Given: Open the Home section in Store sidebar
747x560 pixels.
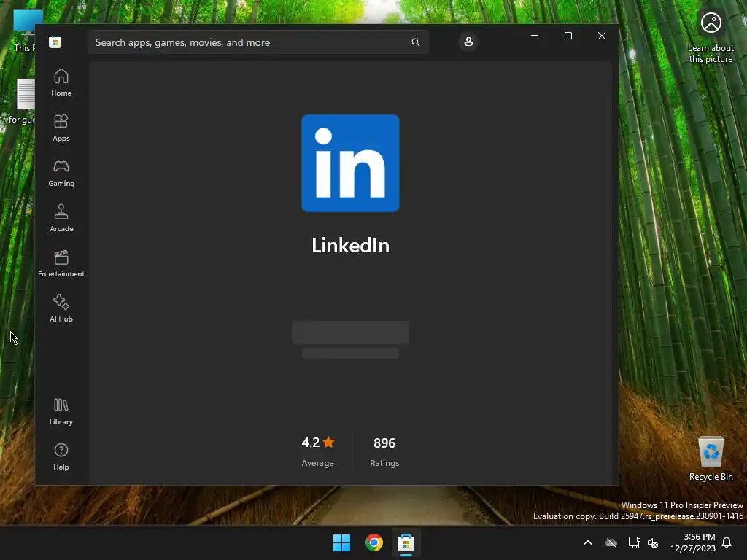Looking at the screenshot, I should click(x=61, y=82).
